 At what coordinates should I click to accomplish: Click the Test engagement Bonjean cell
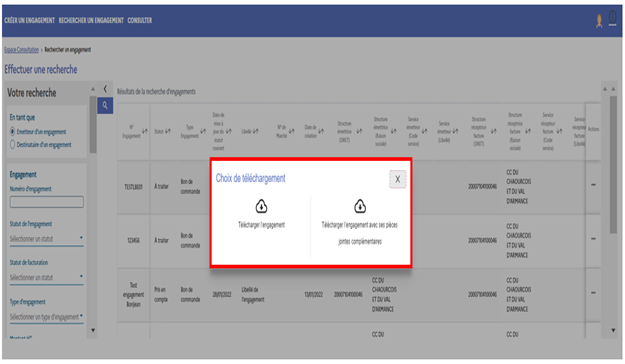pos(134,295)
